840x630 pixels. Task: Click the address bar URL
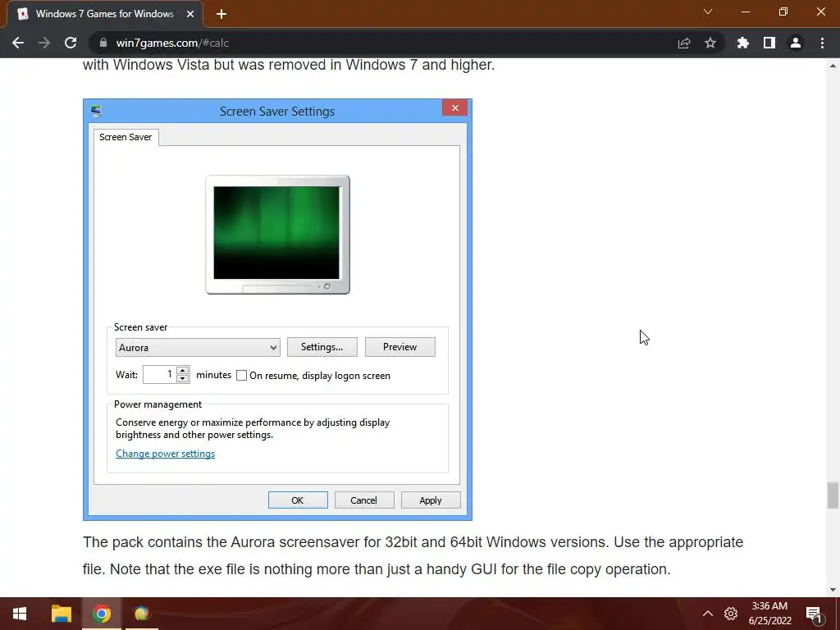pyautogui.click(x=172, y=43)
